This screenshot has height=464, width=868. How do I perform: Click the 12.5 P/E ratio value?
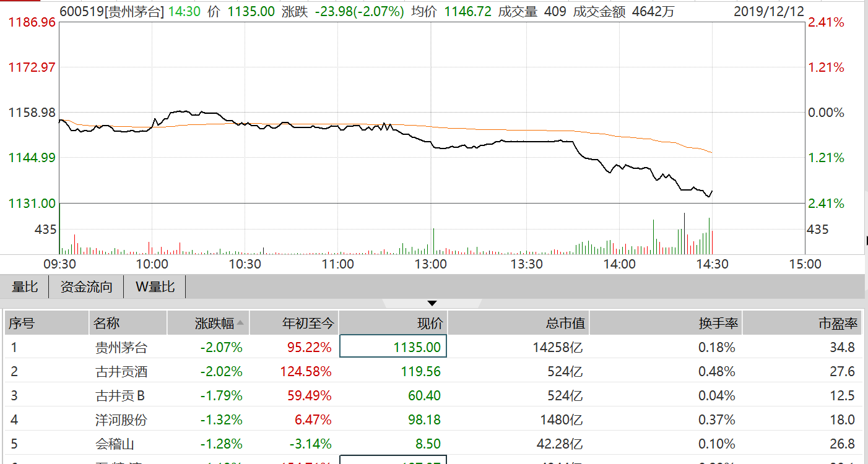(x=843, y=396)
